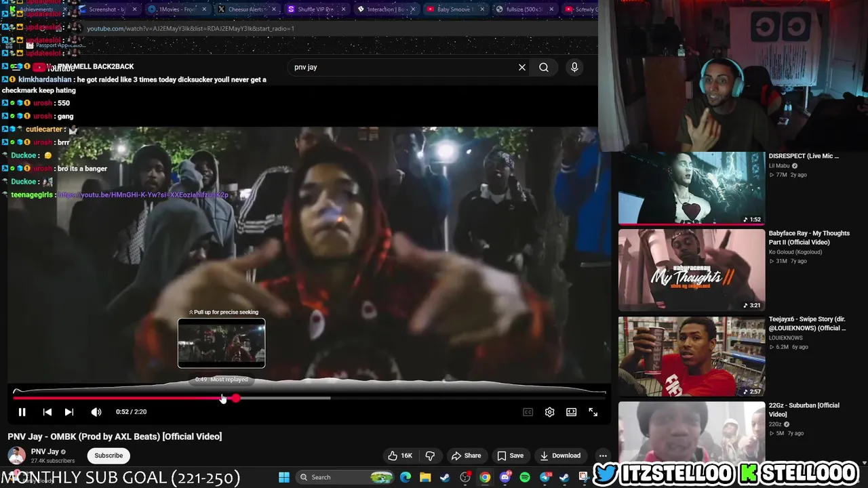The width and height of the screenshot is (868, 488).
Task: Open the Windows Start menu
Action: [x=284, y=477]
